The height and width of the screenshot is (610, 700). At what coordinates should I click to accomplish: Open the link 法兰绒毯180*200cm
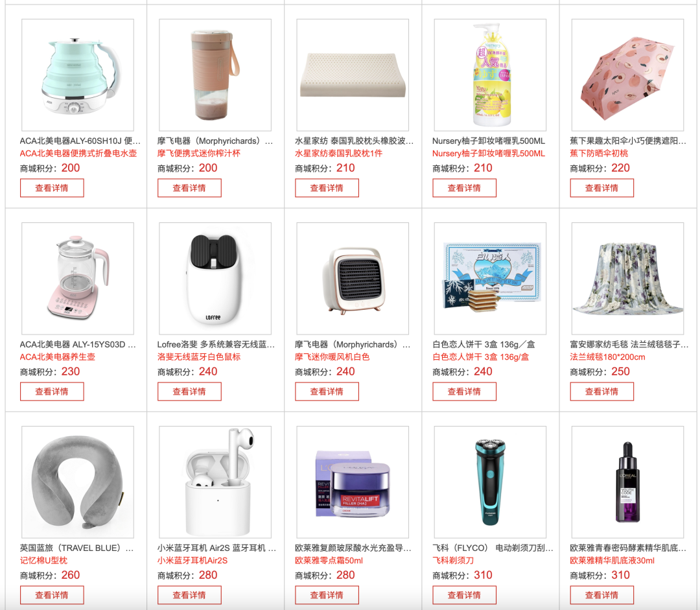click(607, 357)
